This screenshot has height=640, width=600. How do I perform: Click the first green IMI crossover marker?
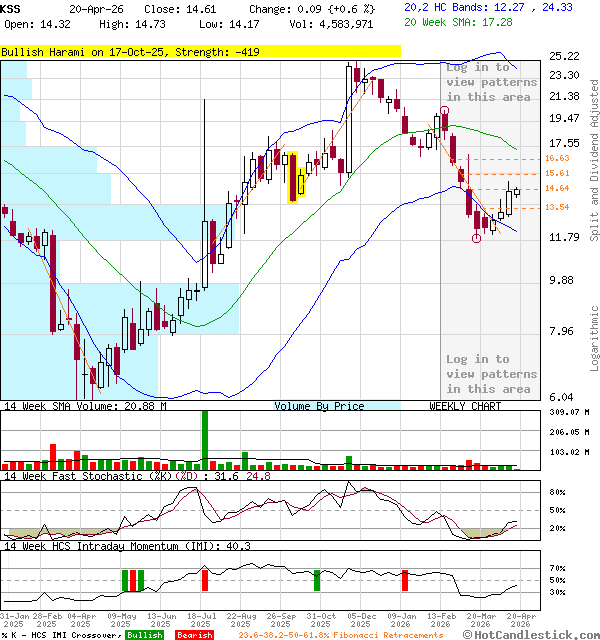(127, 580)
